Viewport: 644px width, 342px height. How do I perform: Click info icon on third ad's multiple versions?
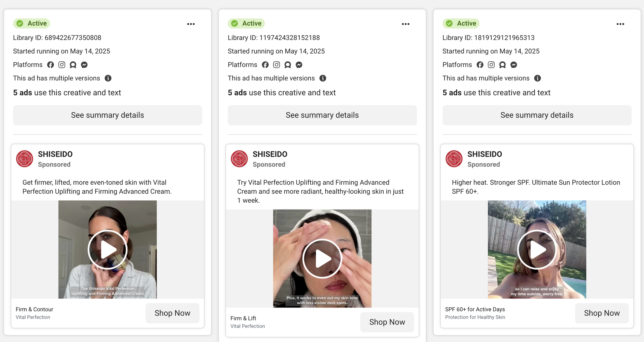tap(537, 78)
